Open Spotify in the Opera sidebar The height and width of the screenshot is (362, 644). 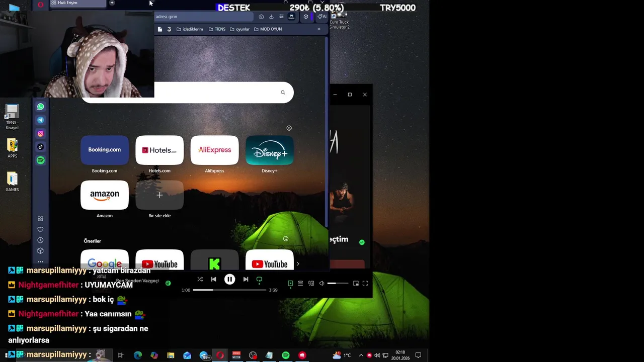pos(41,160)
